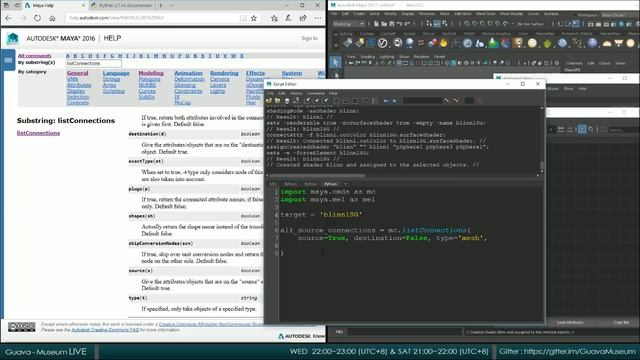Click Undo icon in Maya status line
The image size is (640, 360).
tap(400, 24)
